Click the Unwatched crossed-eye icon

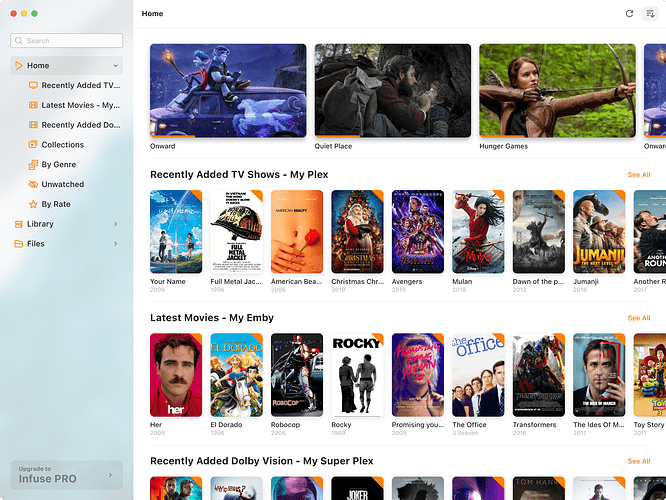click(x=33, y=184)
